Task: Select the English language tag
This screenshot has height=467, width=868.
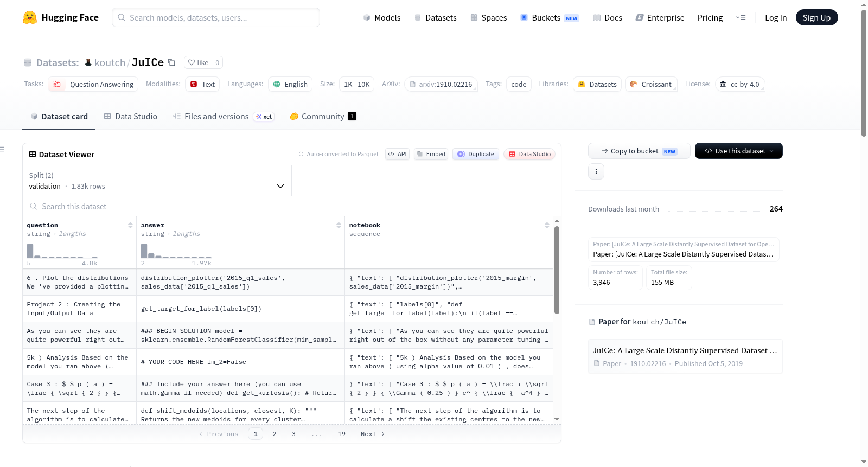Action: coord(290,84)
